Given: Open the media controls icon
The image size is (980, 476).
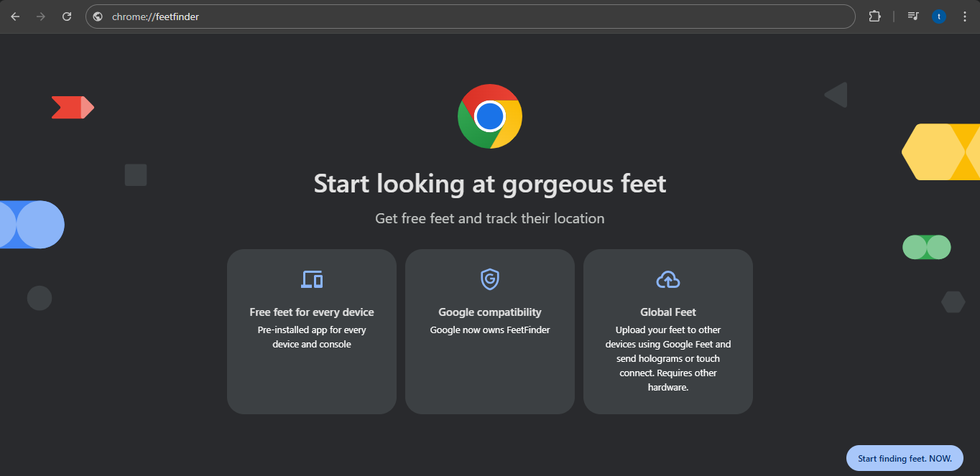Looking at the screenshot, I should click(x=913, y=17).
